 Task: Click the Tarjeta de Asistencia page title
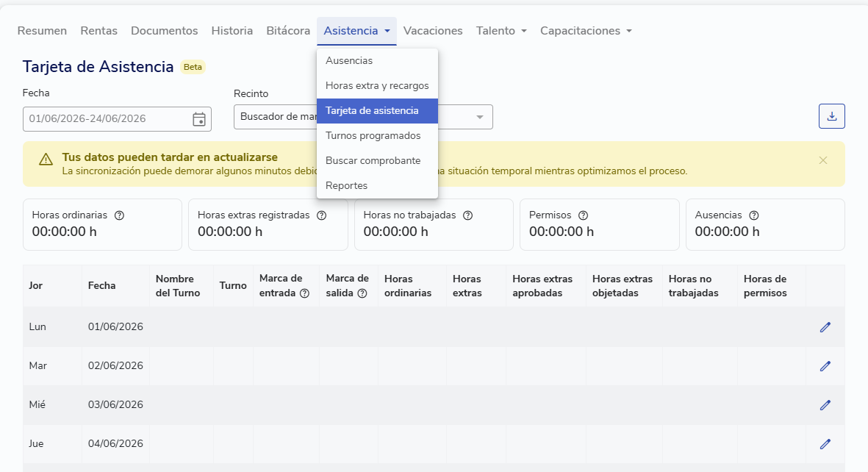tap(98, 66)
